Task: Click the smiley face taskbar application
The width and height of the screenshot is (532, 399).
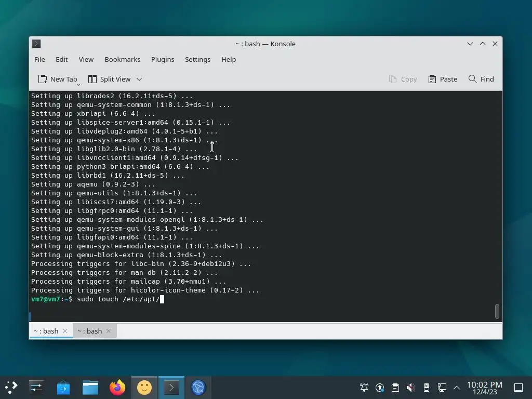Action: [144, 387]
